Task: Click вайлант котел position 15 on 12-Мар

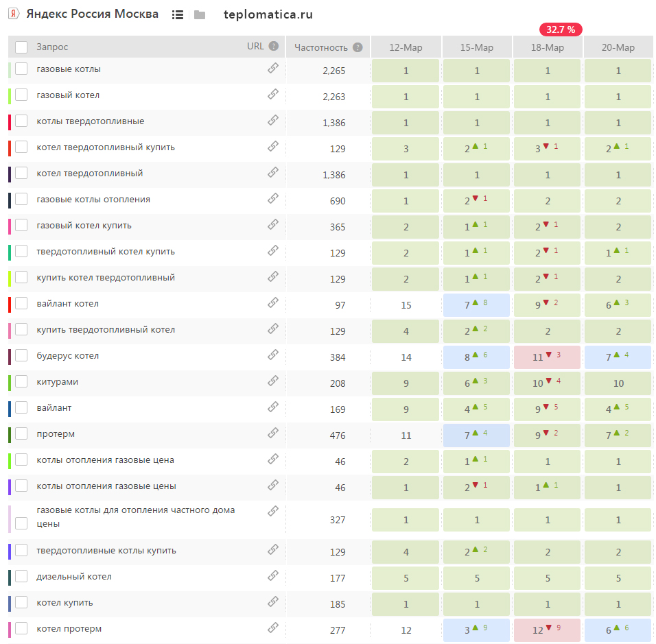Action: tap(406, 305)
